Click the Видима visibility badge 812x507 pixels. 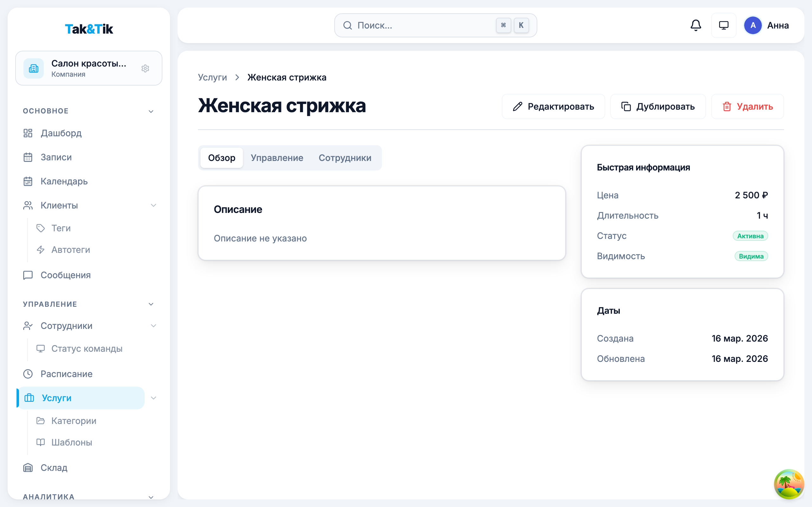[751, 256]
